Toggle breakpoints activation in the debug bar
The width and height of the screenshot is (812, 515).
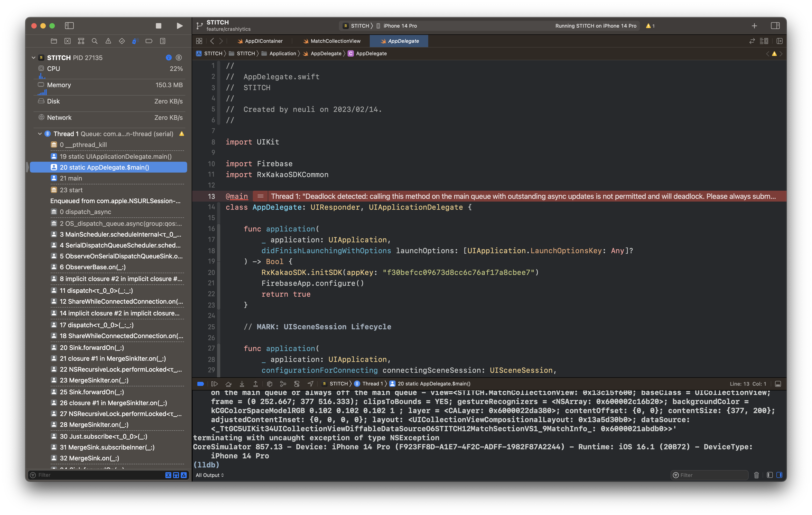[200, 384]
